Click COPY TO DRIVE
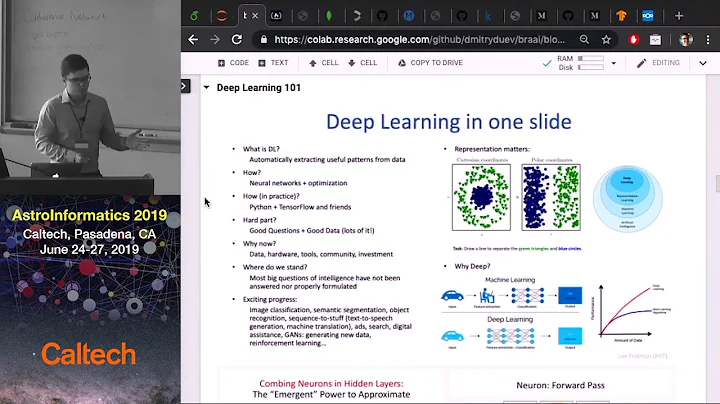The width and height of the screenshot is (720, 404). (x=436, y=63)
